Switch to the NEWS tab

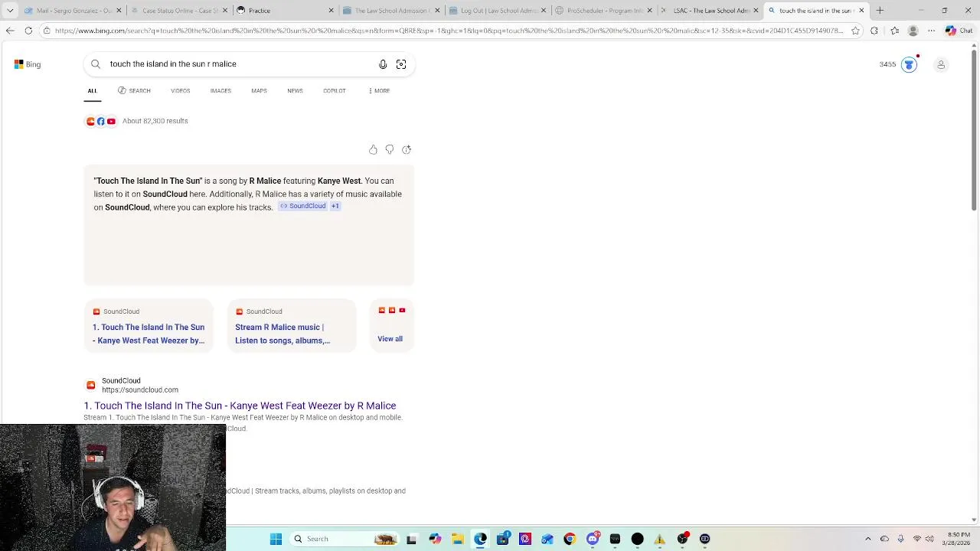295,91
